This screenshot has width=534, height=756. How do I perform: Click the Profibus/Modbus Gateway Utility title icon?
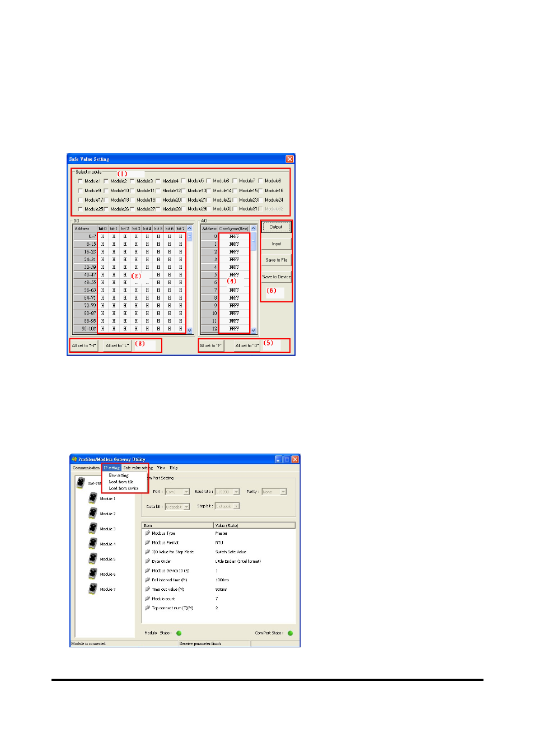(74, 459)
